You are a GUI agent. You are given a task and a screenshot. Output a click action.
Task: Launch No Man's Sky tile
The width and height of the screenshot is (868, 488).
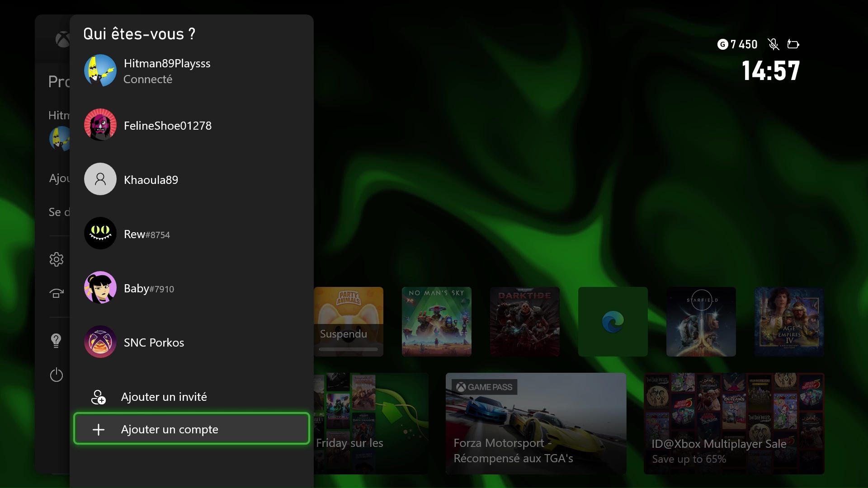pyautogui.click(x=437, y=322)
